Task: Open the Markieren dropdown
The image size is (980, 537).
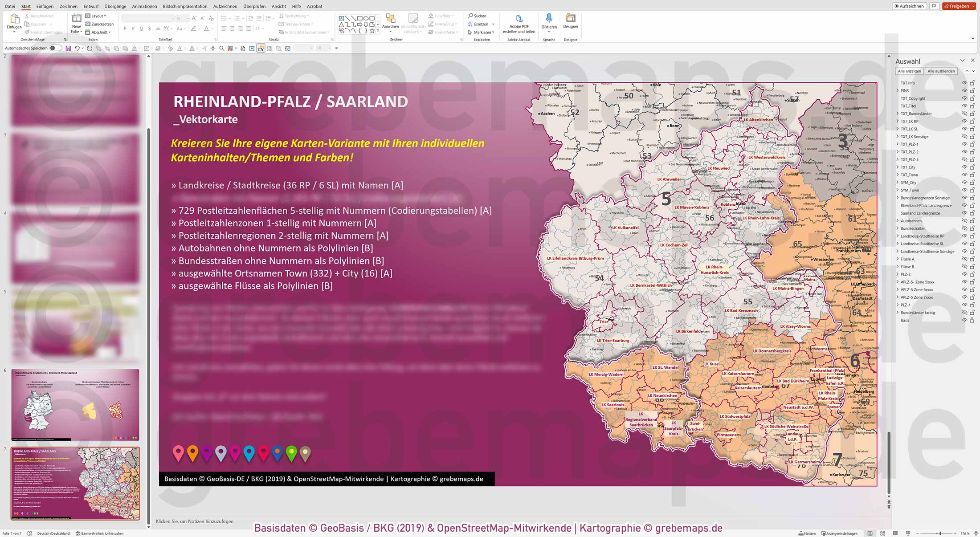Action: click(480, 32)
